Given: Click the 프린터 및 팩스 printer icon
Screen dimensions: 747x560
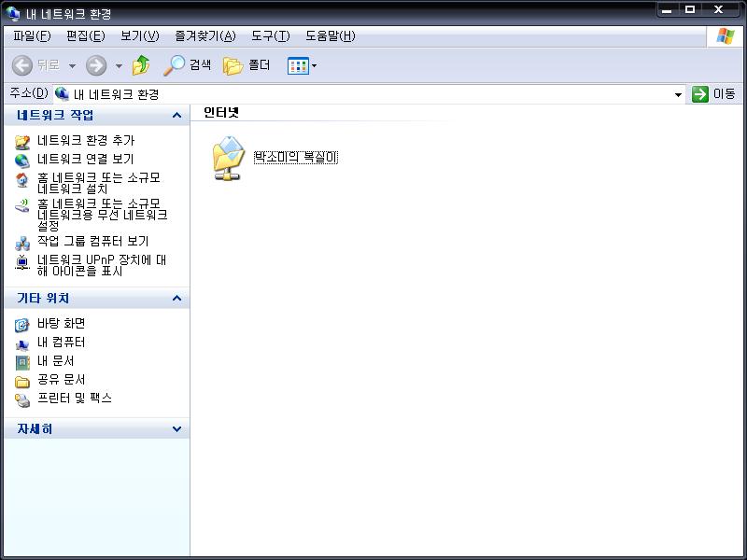Looking at the screenshot, I should 22,400.
